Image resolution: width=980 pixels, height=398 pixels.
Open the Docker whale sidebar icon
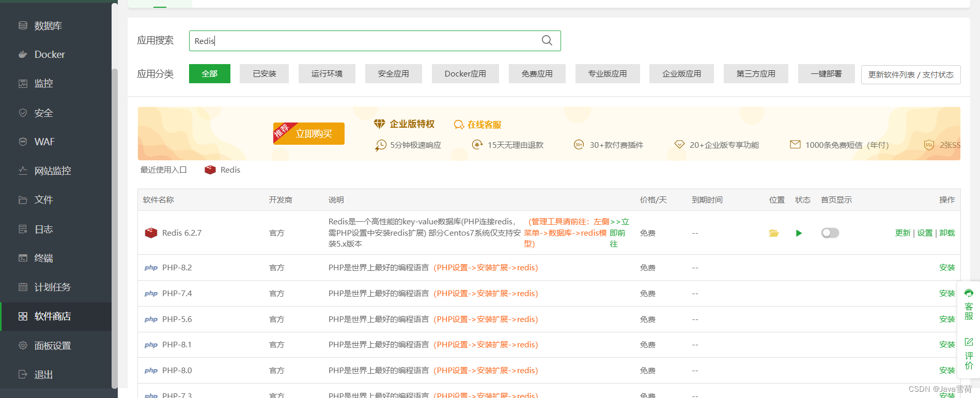[x=23, y=54]
